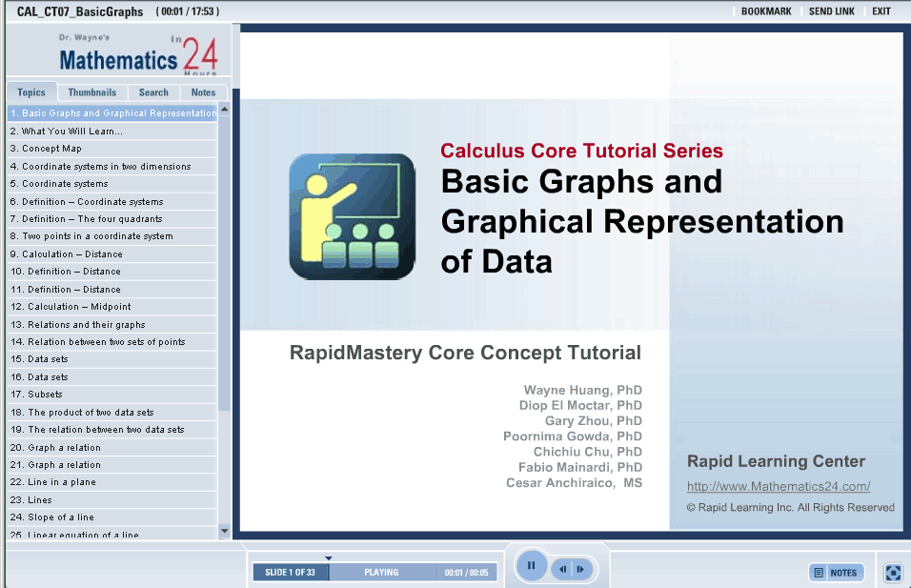Click SEND LINK in top bar
This screenshot has width=911, height=588.
tap(831, 11)
